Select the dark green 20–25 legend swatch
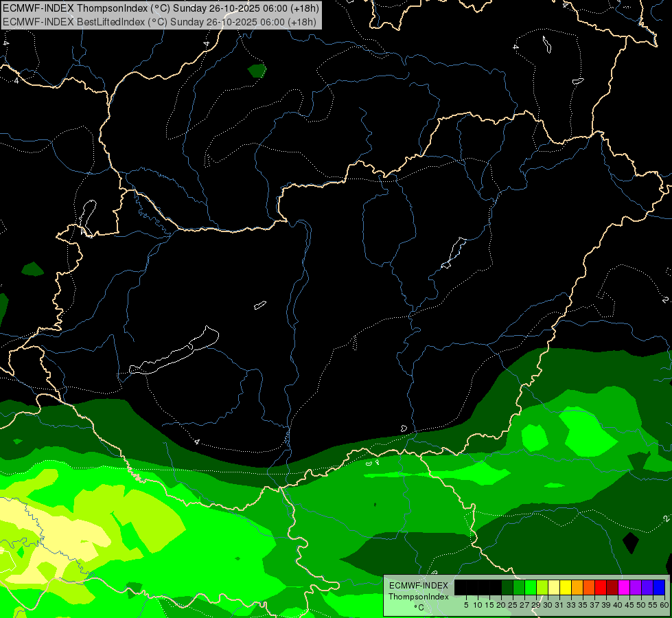 tap(507, 587)
